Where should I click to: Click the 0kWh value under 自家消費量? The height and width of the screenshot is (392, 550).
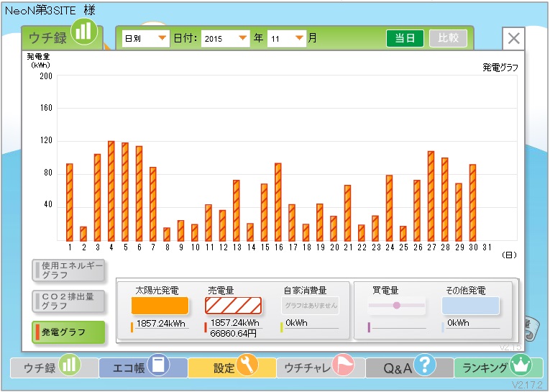(x=296, y=323)
